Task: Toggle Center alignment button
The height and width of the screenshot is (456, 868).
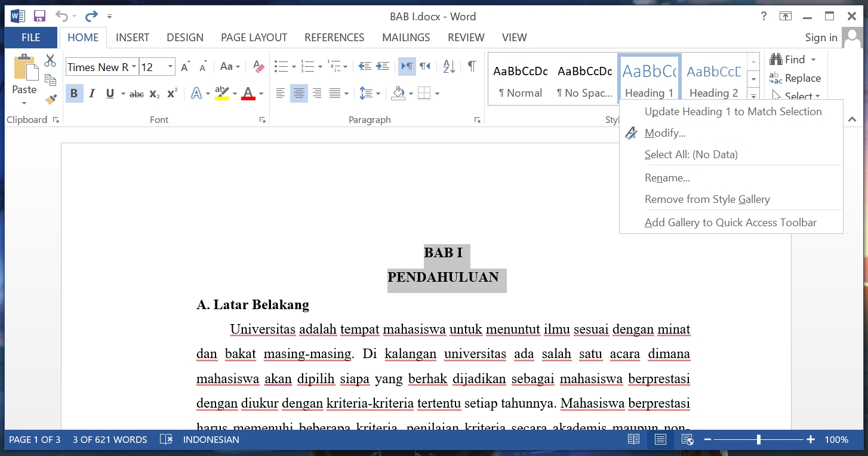Action: tap(298, 94)
